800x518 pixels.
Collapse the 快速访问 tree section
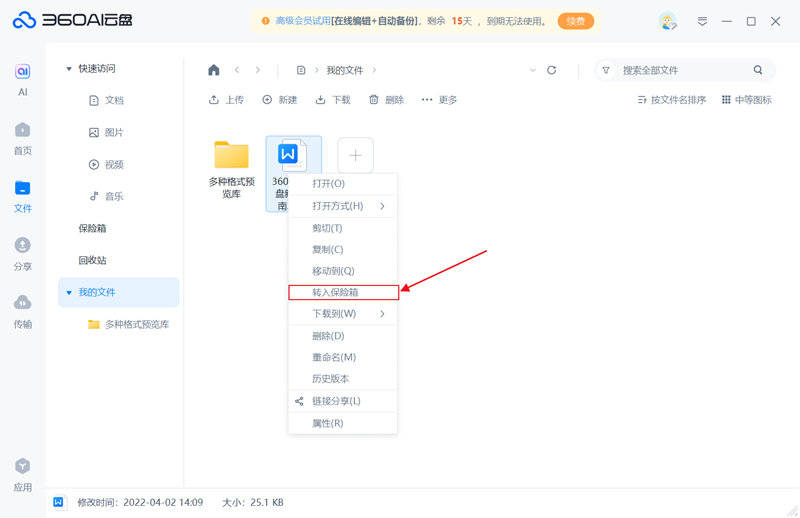(x=69, y=69)
